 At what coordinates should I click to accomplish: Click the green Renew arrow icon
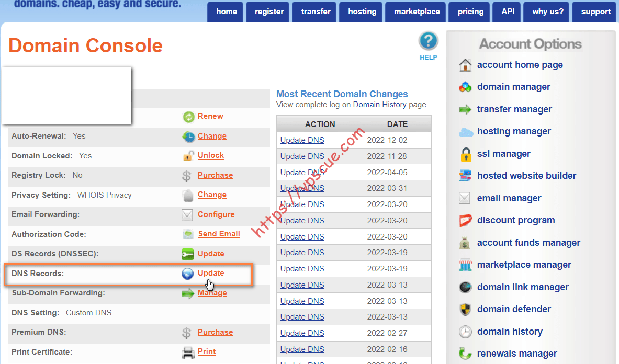click(x=188, y=117)
